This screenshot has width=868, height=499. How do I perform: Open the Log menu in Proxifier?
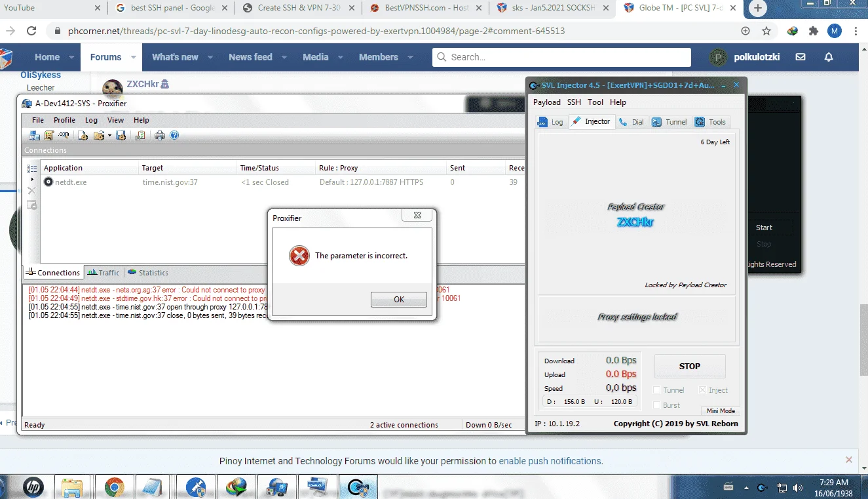point(91,120)
